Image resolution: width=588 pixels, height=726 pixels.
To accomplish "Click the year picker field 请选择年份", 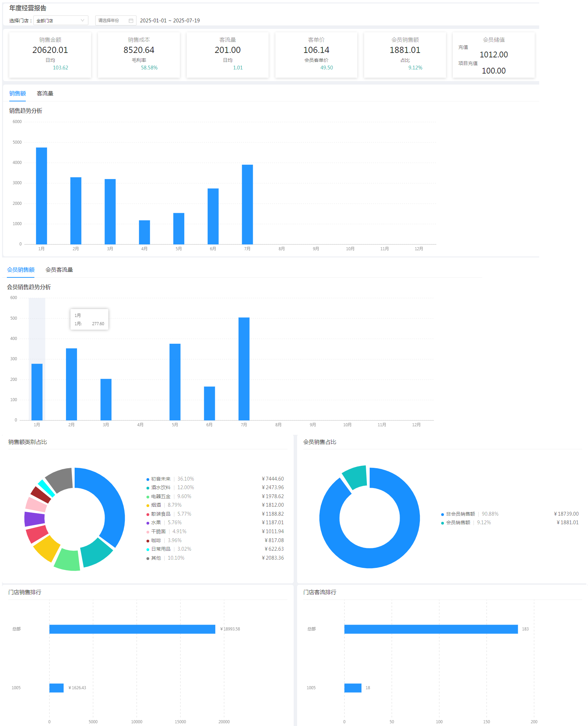I will 116,21.
